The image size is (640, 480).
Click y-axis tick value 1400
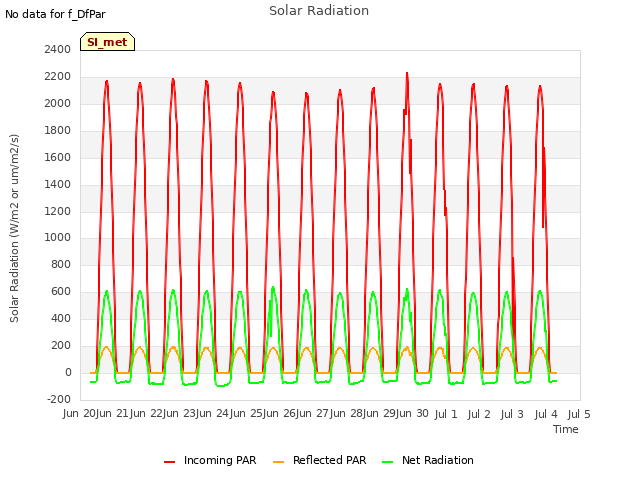pos(58,184)
